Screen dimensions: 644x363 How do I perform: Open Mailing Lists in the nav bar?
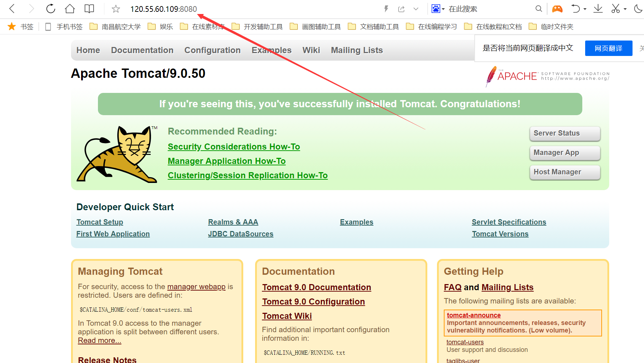pyautogui.click(x=357, y=50)
